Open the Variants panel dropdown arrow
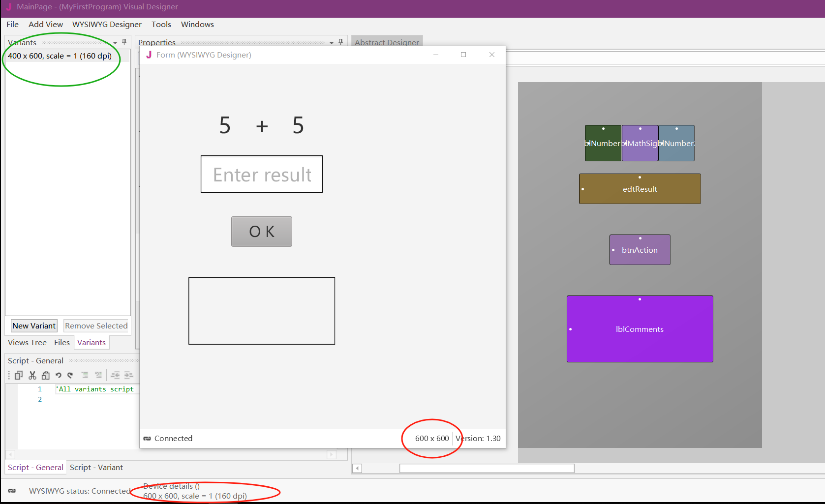Viewport: 825px width, 504px height. [115, 43]
